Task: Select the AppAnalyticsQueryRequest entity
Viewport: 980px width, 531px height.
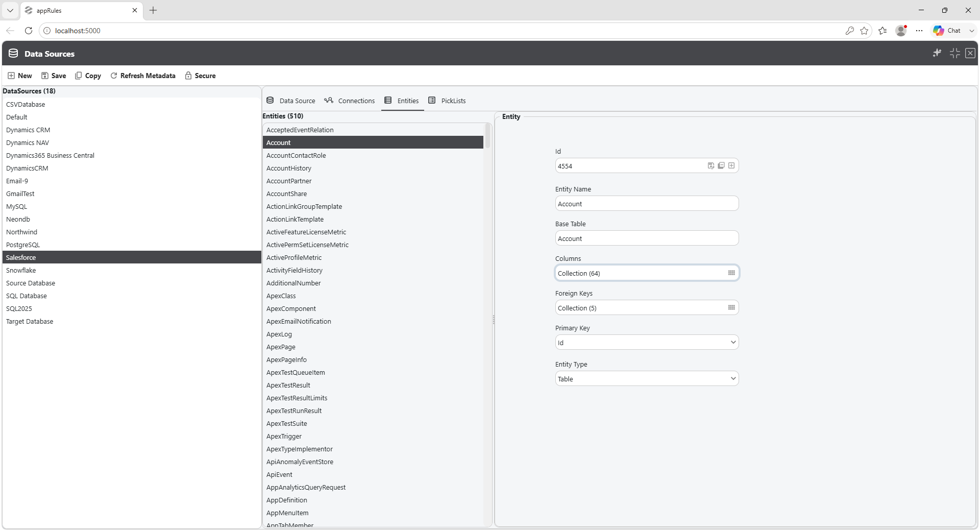Action: click(373, 487)
